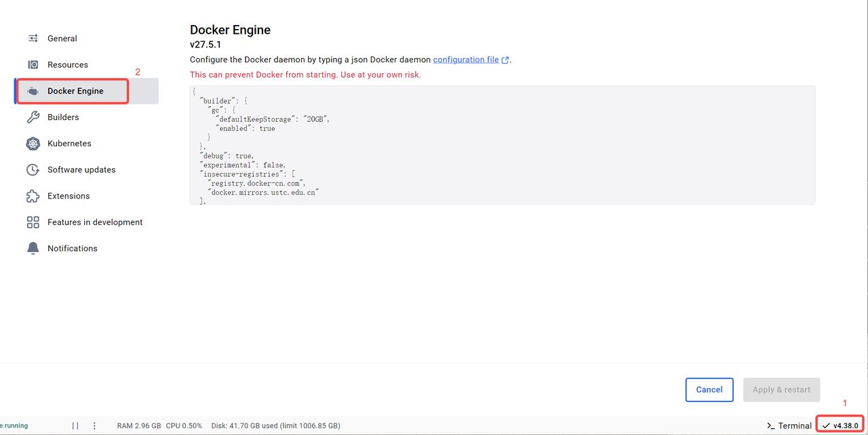Click the Apply & restart button

[x=781, y=390]
